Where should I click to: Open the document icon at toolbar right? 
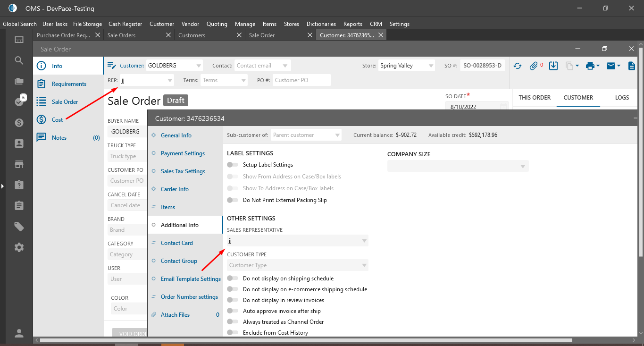(x=632, y=66)
